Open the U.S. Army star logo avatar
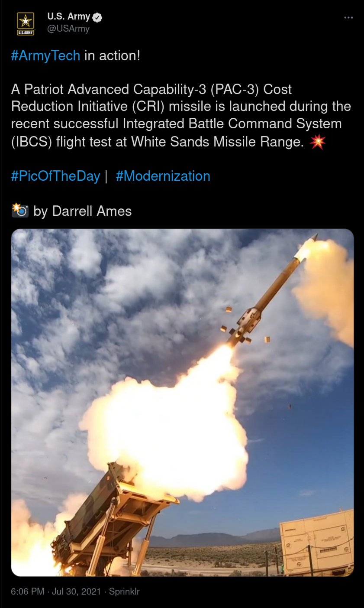 pos(26,23)
